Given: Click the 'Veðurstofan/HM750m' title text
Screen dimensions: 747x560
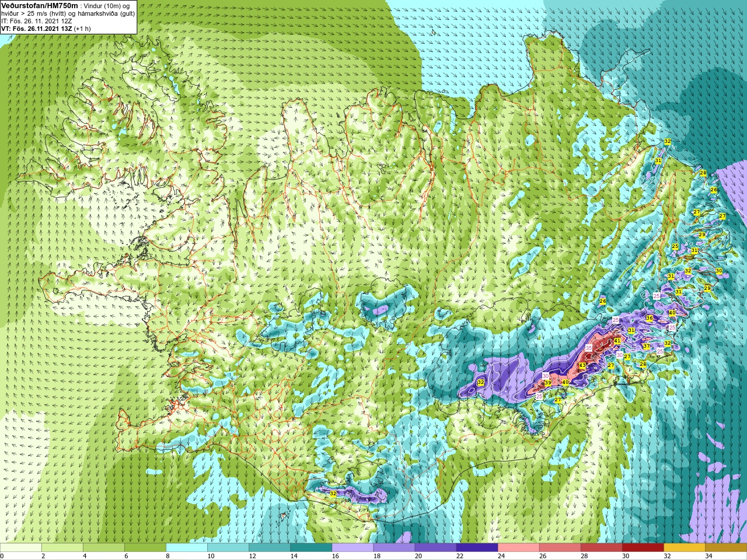Looking at the screenshot, I should [40, 5].
